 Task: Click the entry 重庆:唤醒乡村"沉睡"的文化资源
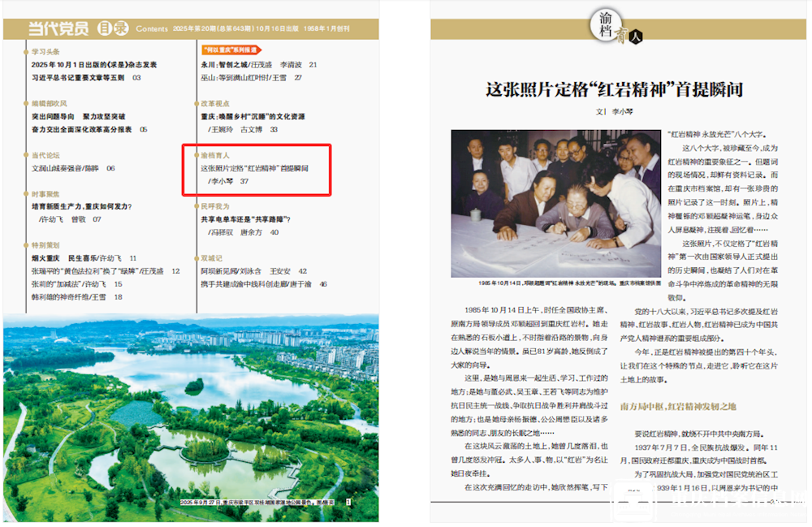point(253,116)
